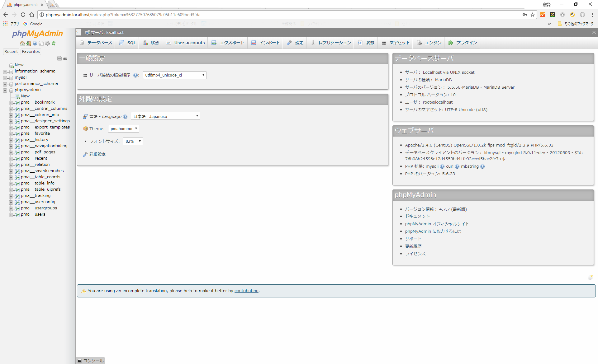Open the Language dropdown showing Japanese

165,116
